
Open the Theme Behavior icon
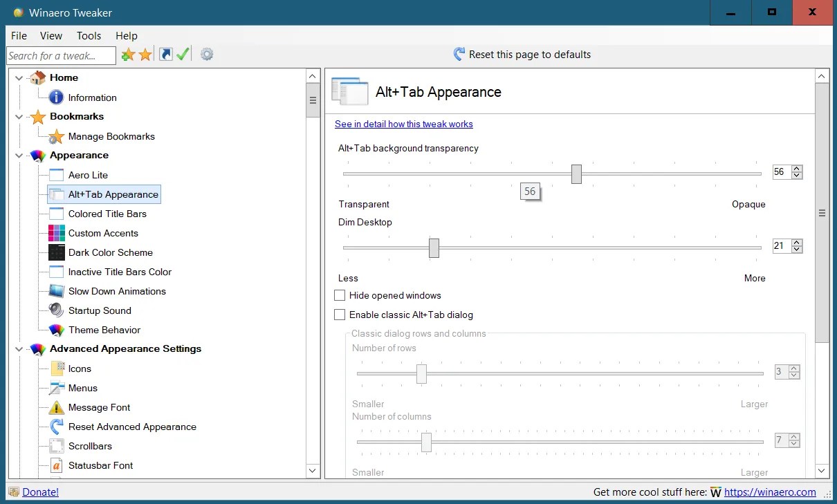[x=57, y=330]
